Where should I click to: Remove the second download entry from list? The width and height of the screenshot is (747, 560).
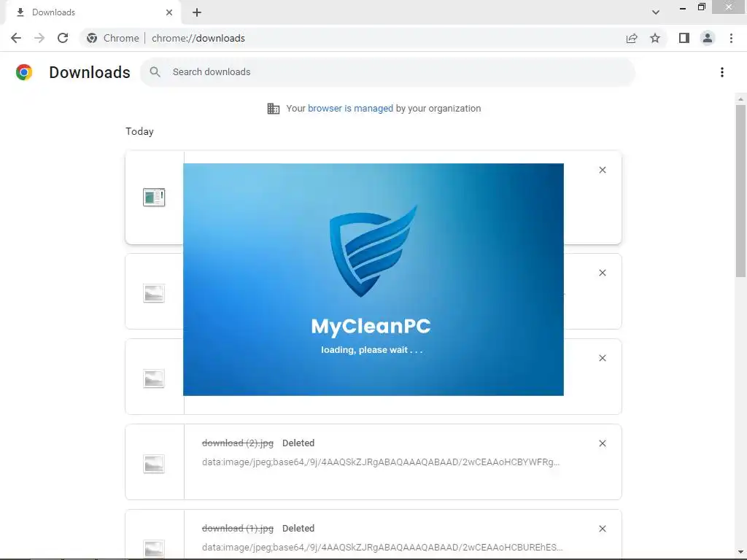coord(603,273)
